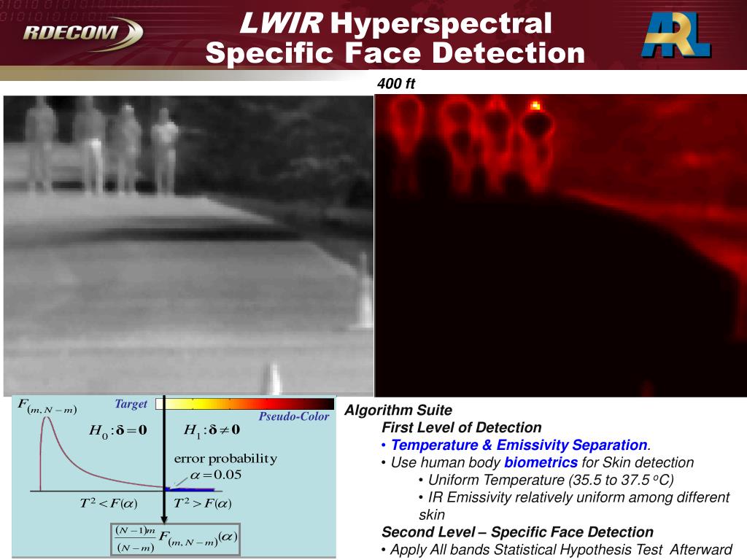Select the 'error probability' text
Image resolution: width=747 pixels, height=560 pixels.
226,459
